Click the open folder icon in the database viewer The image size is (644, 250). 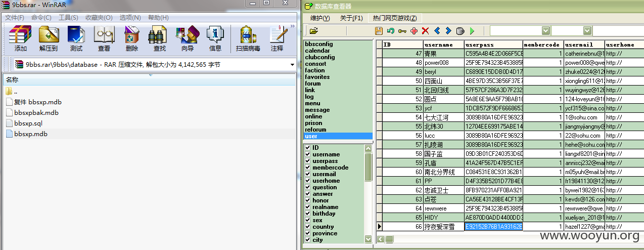click(x=314, y=31)
